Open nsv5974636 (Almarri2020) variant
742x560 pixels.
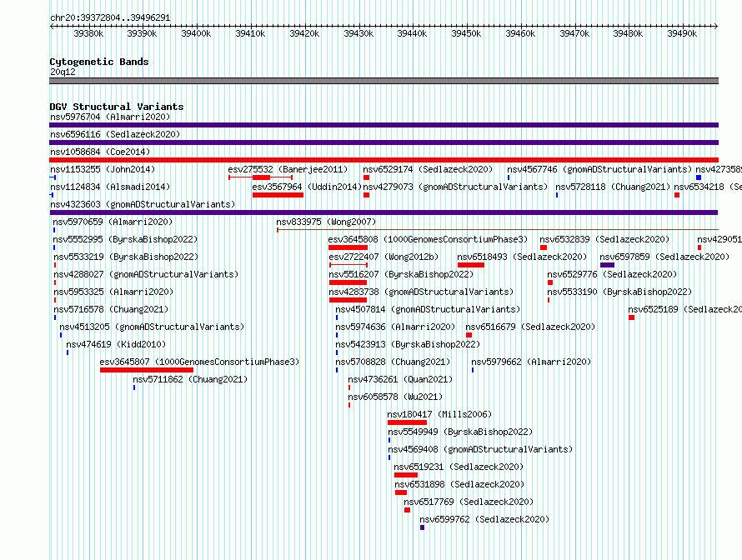395,327
